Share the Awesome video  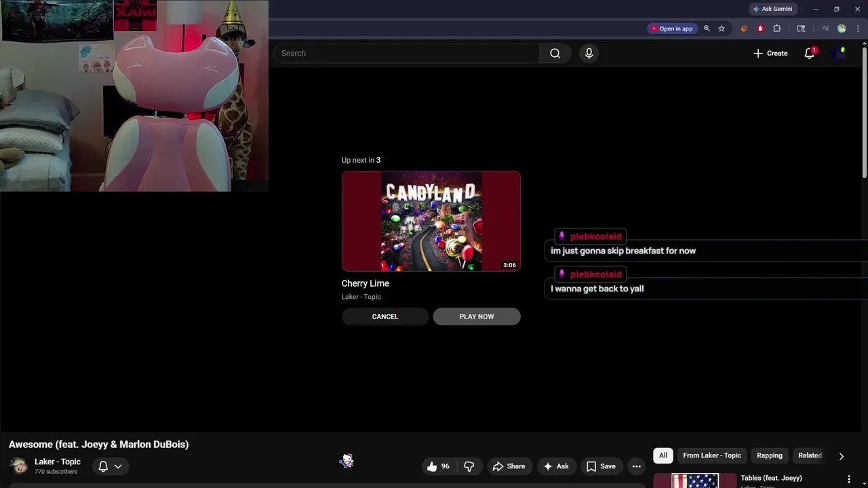click(x=509, y=466)
